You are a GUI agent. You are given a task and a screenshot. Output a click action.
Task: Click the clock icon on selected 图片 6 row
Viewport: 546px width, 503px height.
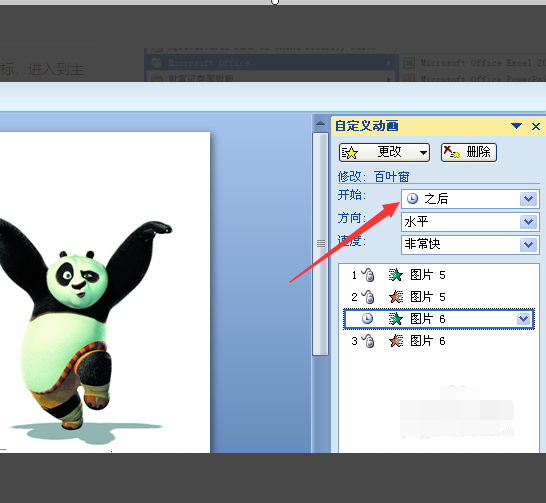[367, 319]
